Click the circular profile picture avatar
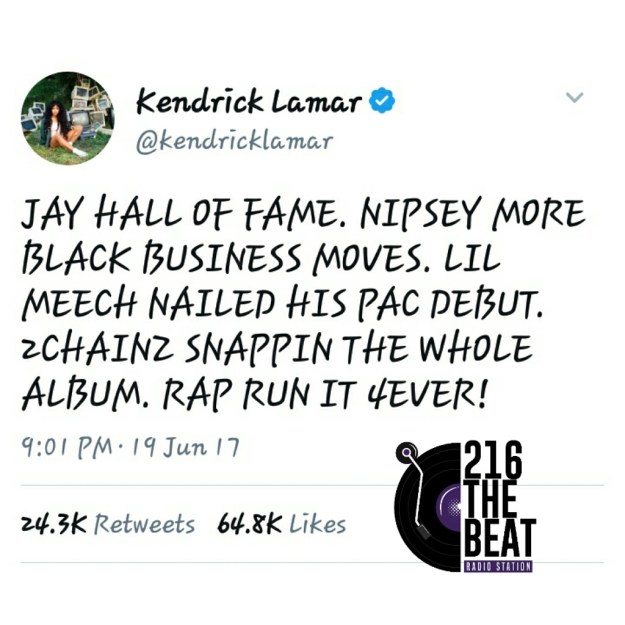The height and width of the screenshot is (625, 625). (68, 118)
